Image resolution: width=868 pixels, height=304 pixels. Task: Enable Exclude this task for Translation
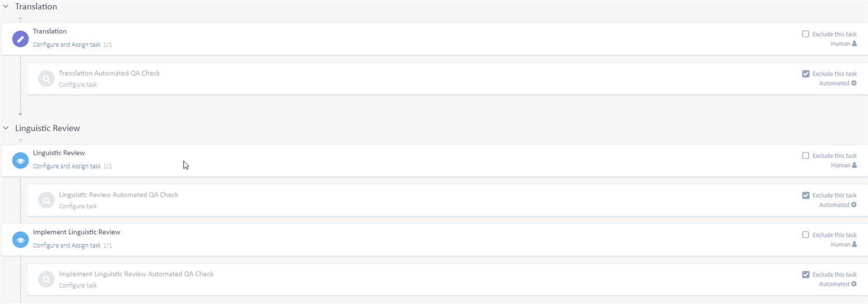pos(806,34)
